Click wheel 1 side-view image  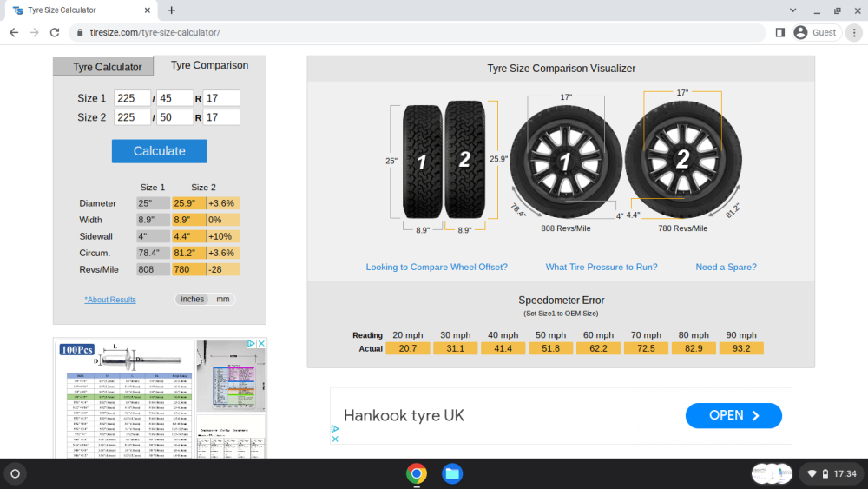(x=566, y=162)
